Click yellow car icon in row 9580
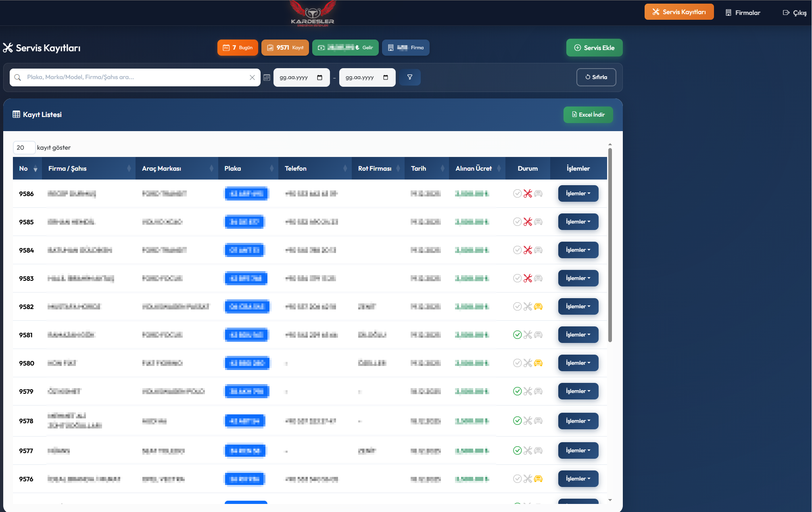The height and width of the screenshot is (512, 812). coord(538,363)
